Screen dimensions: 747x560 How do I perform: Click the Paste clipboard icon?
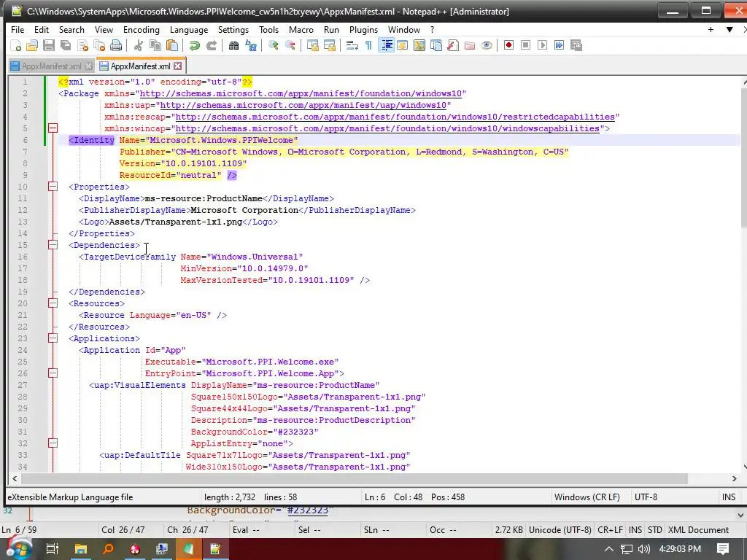tap(172, 46)
